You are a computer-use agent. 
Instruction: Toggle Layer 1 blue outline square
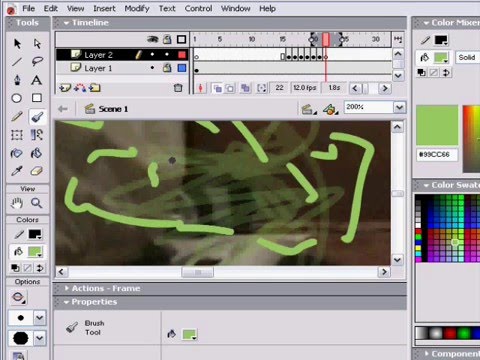point(182,68)
